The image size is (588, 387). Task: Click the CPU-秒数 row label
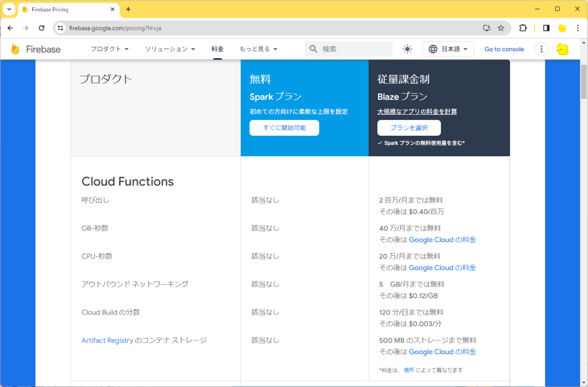(97, 256)
